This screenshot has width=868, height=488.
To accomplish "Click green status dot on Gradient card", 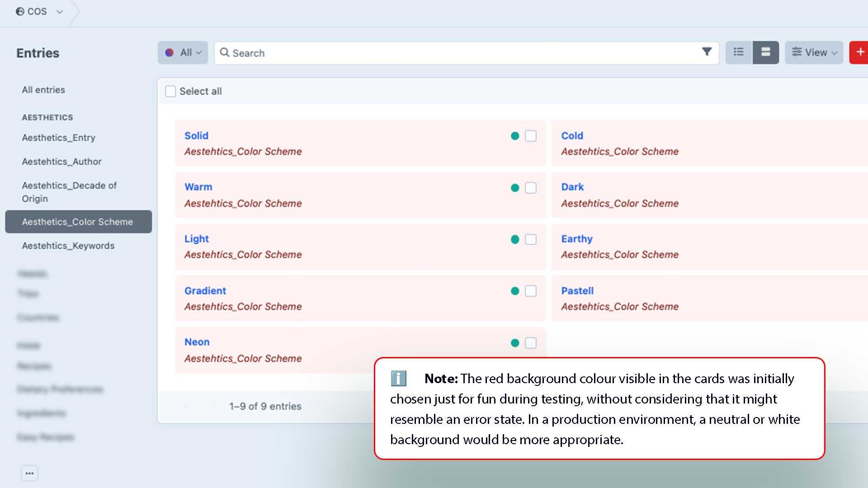I will tap(515, 291).
